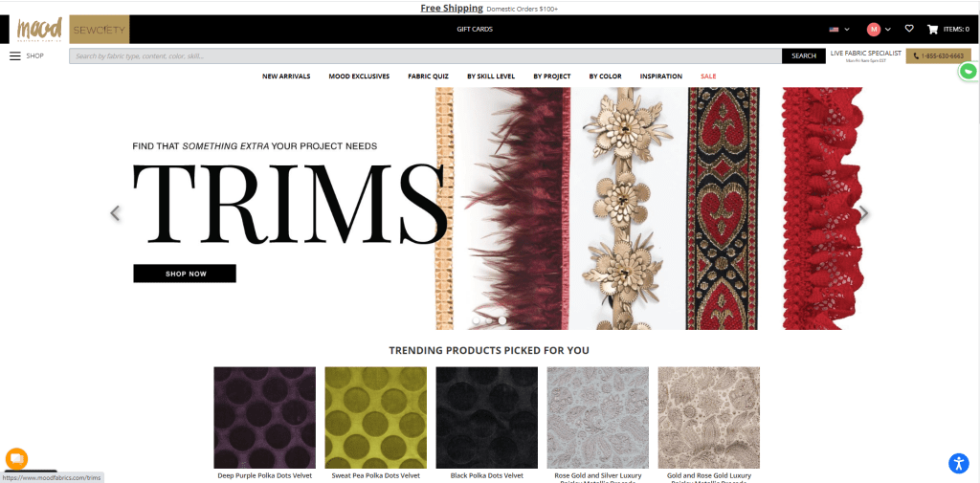Click the Shop Now button

tap(185, 274)
